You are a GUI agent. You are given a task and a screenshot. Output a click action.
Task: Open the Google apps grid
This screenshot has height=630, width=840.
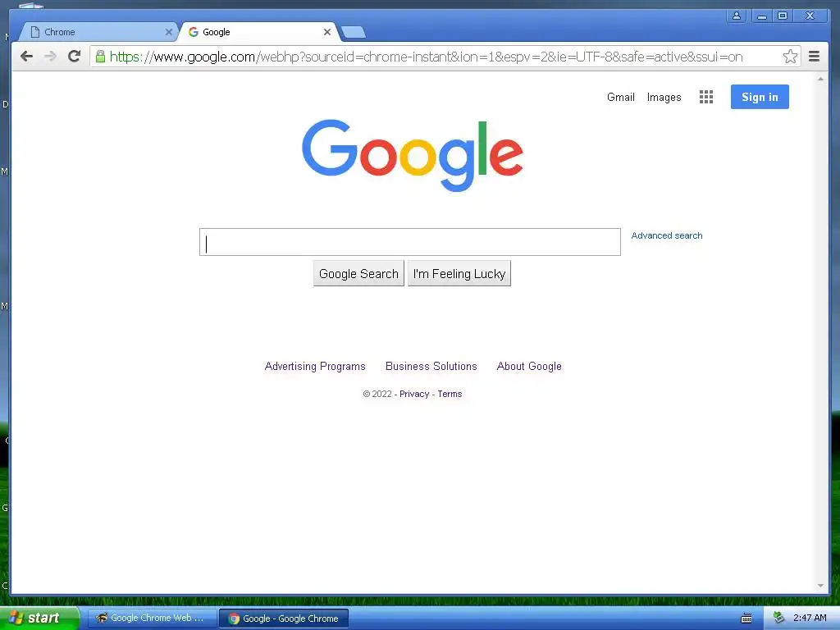click(706, 97)
